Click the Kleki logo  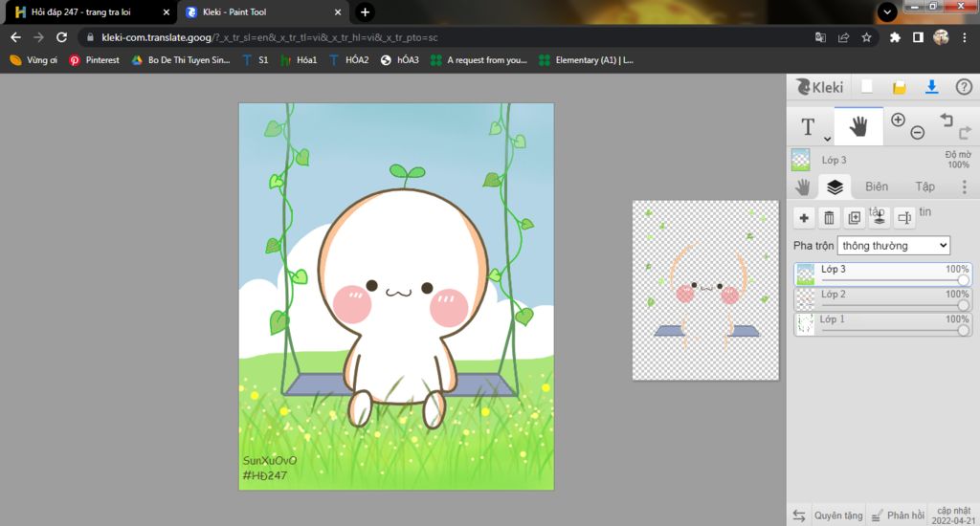819,87
